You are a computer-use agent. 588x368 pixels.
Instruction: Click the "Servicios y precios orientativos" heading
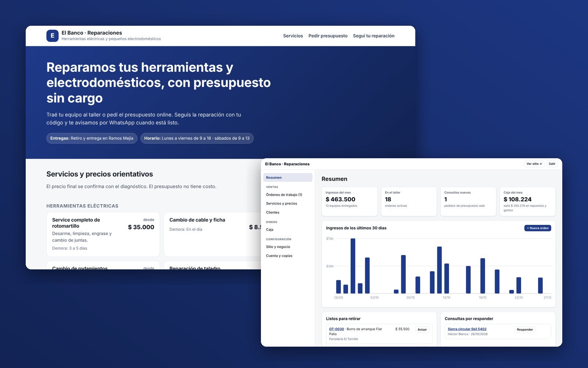tap(100, 174)
